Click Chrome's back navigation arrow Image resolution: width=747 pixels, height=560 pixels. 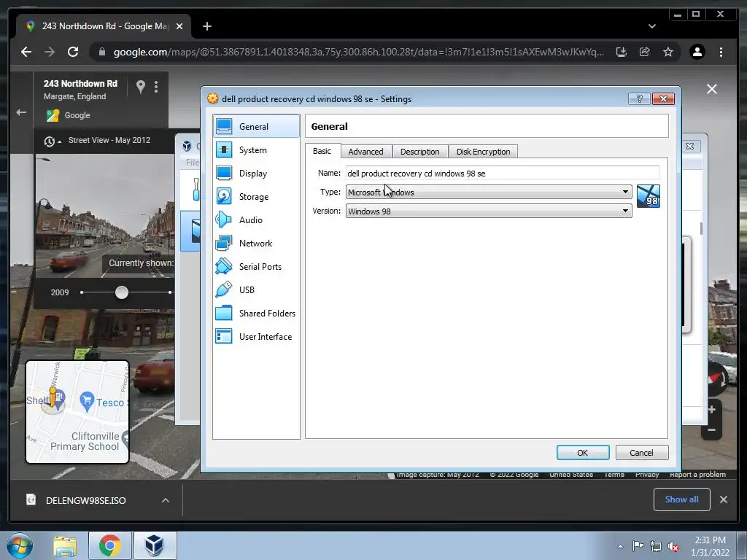coord(26,52)
